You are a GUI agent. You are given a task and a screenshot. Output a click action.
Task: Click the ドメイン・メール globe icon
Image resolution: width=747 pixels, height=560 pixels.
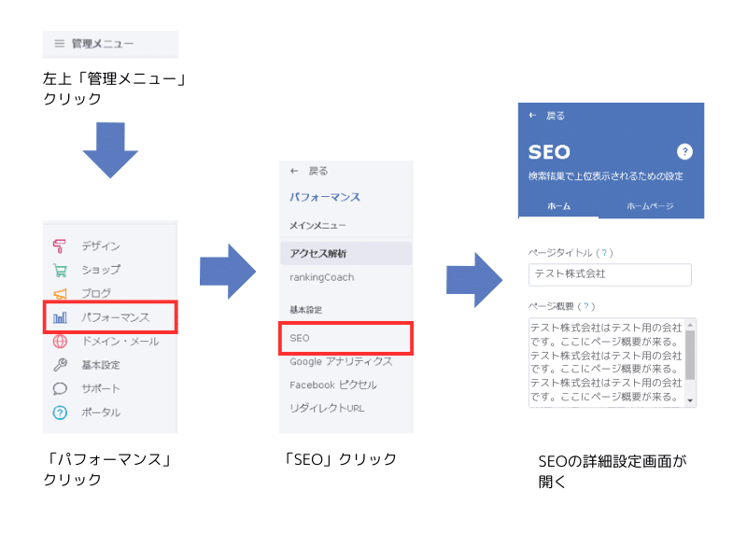59,342
